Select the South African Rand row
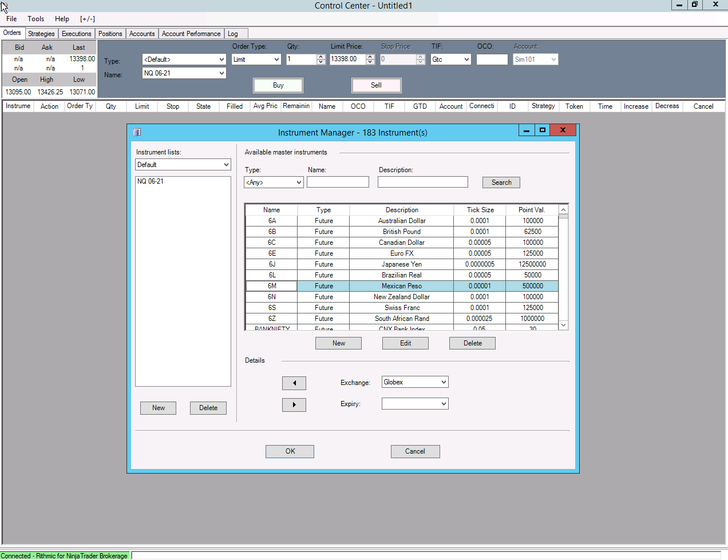728x560 pixels. coord(402,319)
